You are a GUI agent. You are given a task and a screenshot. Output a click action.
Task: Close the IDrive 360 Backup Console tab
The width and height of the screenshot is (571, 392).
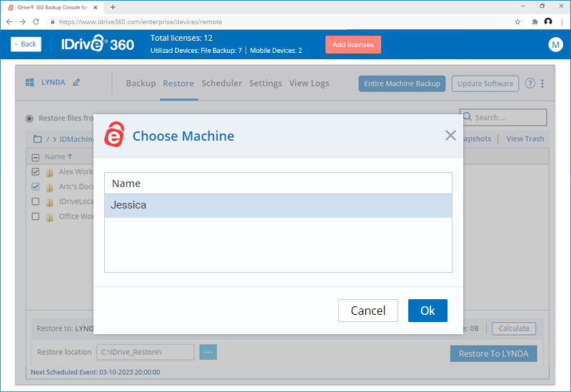tap(96, 7)
